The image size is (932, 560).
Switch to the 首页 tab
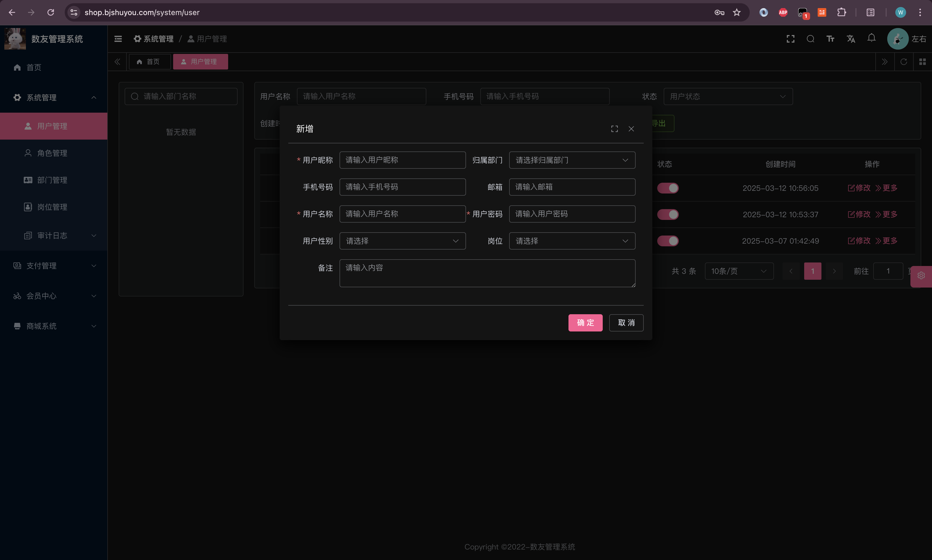(x=149, y=61)
